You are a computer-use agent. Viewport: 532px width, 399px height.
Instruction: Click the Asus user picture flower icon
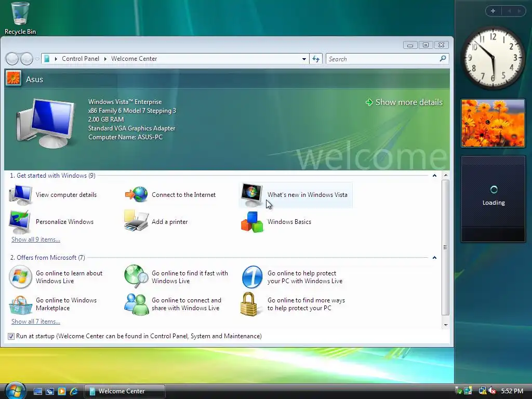pyautogui.click(x=13, y=79)
